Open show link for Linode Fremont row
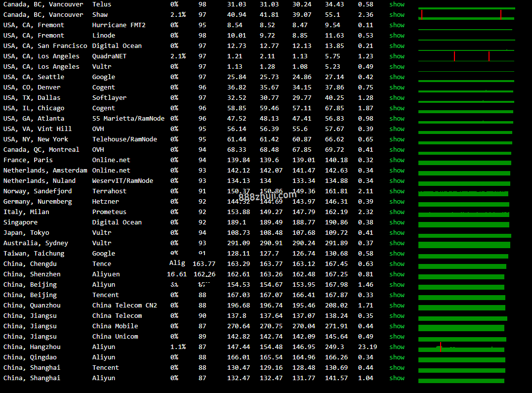Viewport: 532px width, 393px height. 397,35
